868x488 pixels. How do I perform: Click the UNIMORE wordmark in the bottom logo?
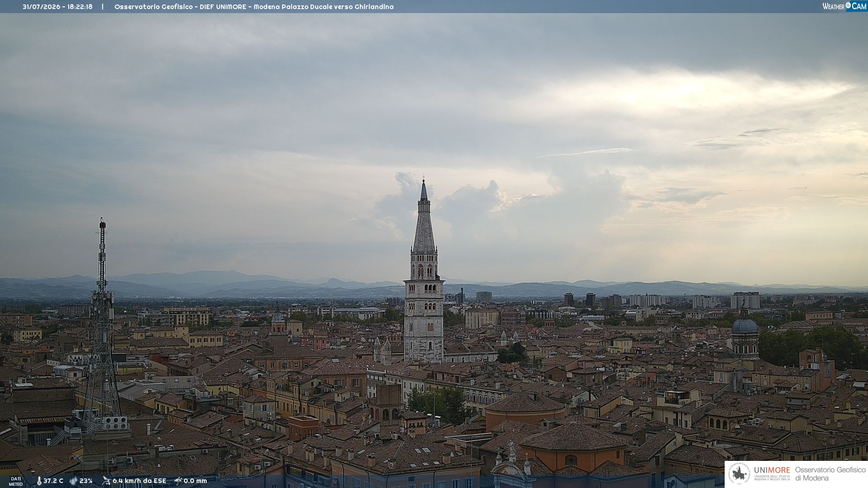pos(772,470)
